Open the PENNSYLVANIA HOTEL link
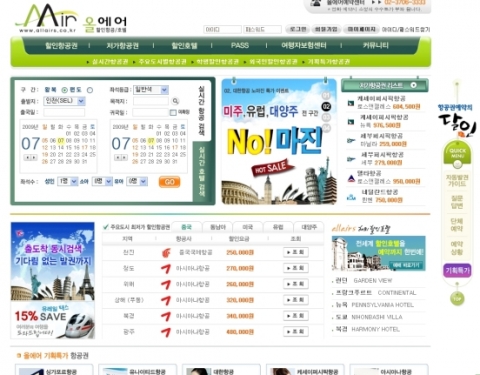Viewport: 480px width, 375px height. [x=382, y=305]
